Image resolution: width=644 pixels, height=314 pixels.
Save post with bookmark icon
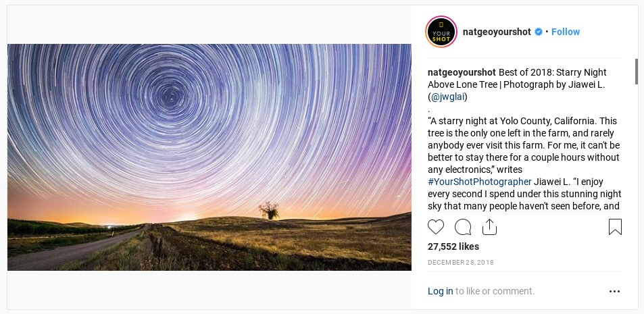615,227
